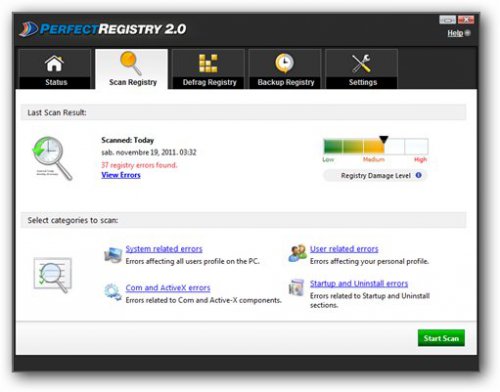Open the View Errors link
The width and height of the screenshot is (500, 392).
coord(121,175)
